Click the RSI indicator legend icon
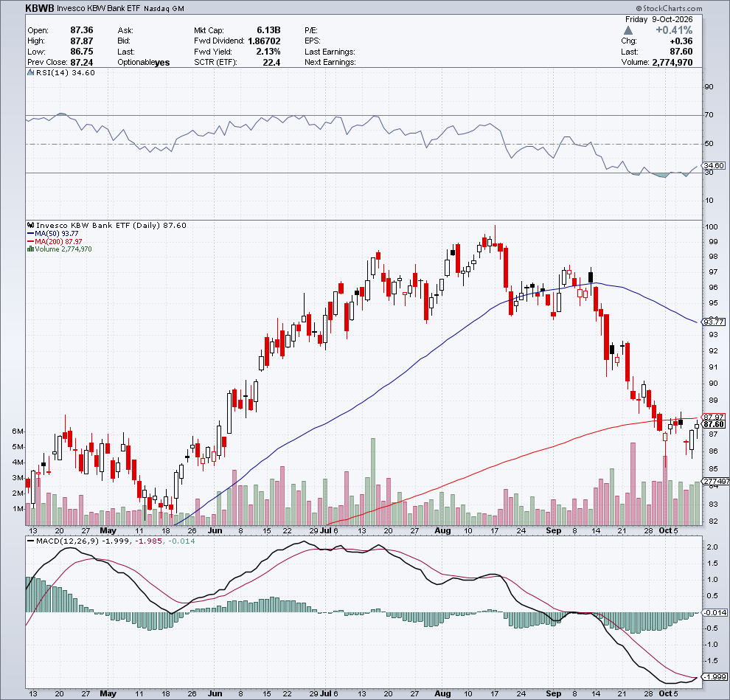This screenshot has width=730, height=700. (31, 72)
